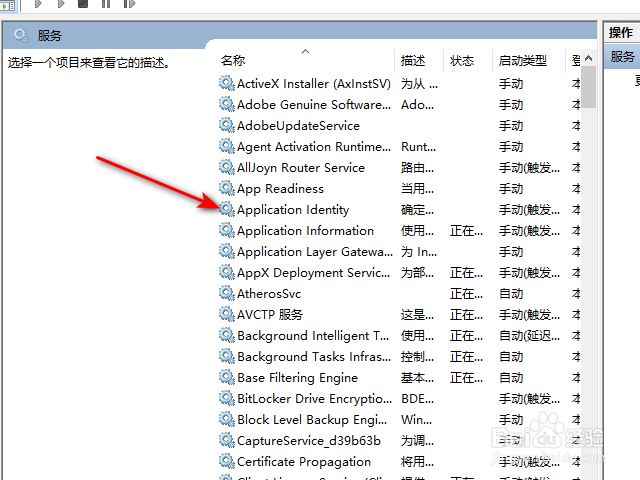Click Runt description of Agent Activation Runtime
This screenshot has height=480, width=640.
[x=418, y=147]
